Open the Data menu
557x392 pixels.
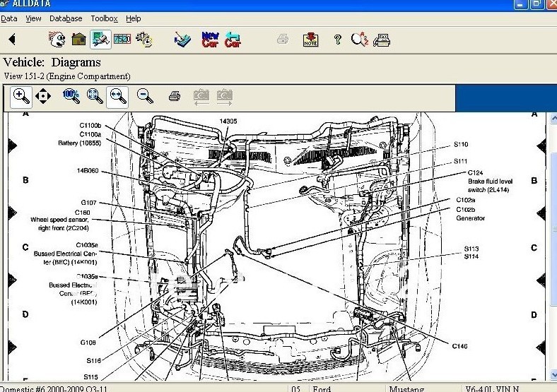(x=9, y=18)
